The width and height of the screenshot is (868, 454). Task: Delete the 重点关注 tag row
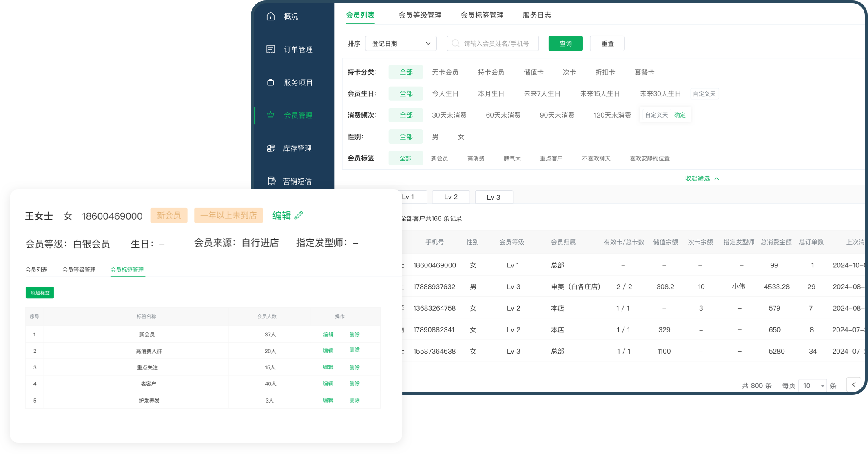(354, 367)
